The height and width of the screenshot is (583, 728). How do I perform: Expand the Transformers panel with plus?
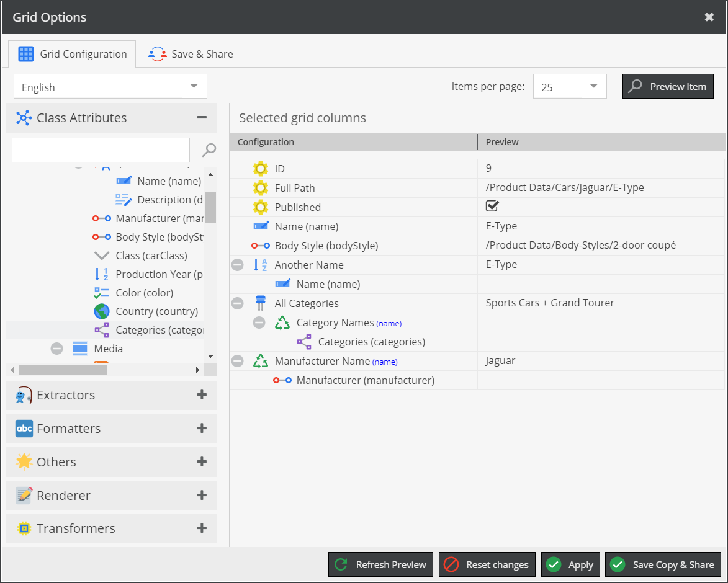tap(202, 528)
